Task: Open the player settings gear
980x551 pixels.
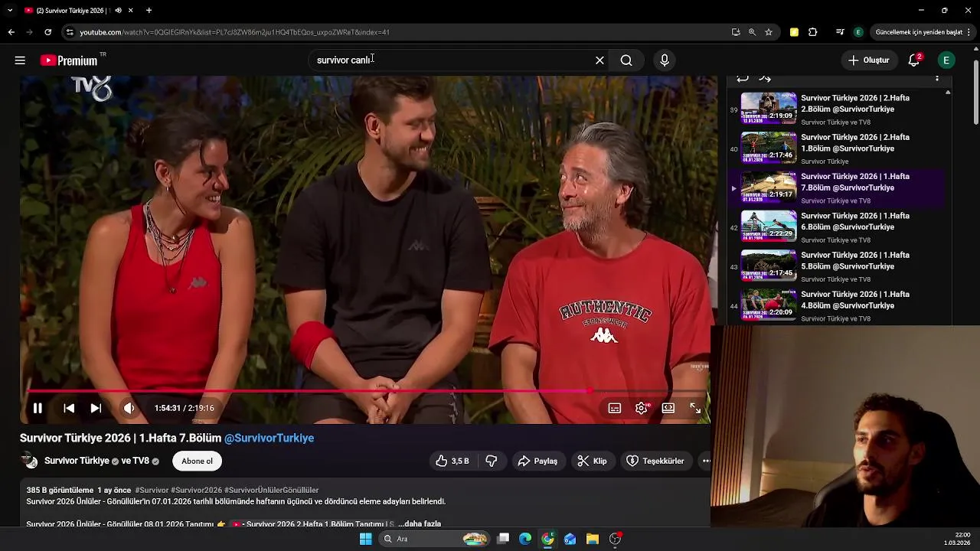Action: [642, 408]
